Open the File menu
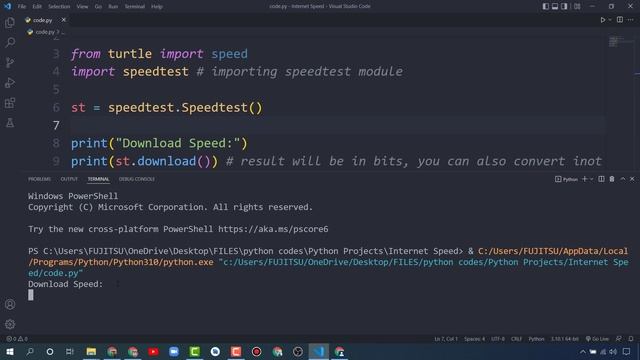The width and height of the screenshot is (640, 360). (22, 7)
